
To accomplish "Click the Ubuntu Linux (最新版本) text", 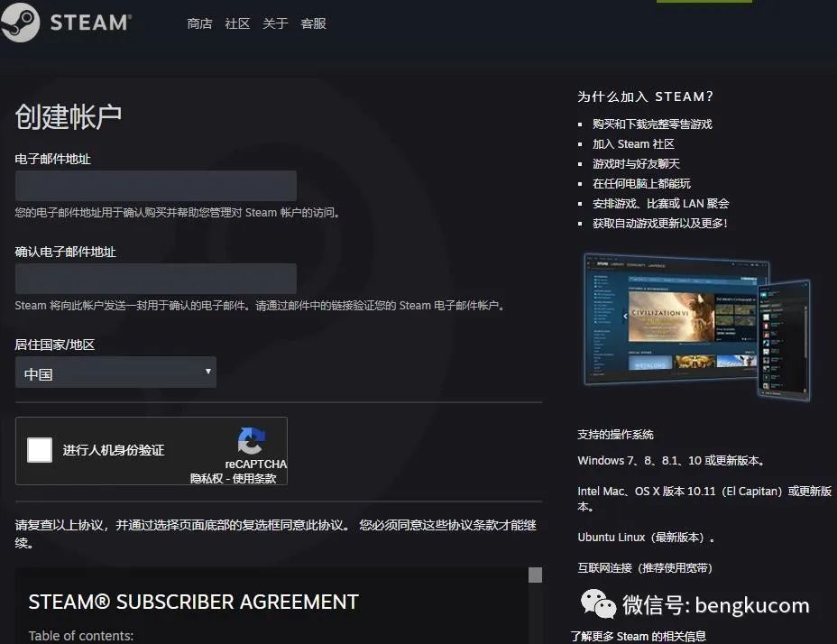I will pos(647,538).
